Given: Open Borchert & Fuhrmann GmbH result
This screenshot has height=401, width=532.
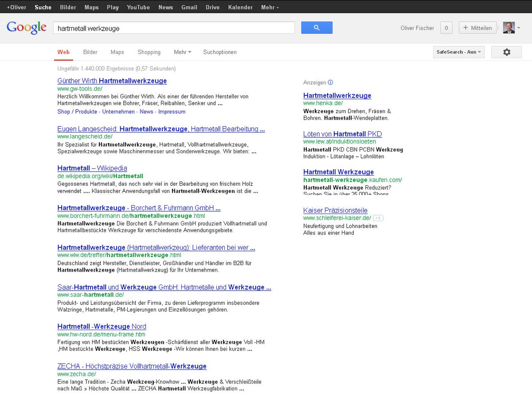Looking at the screenshot, I should (139, 208).
